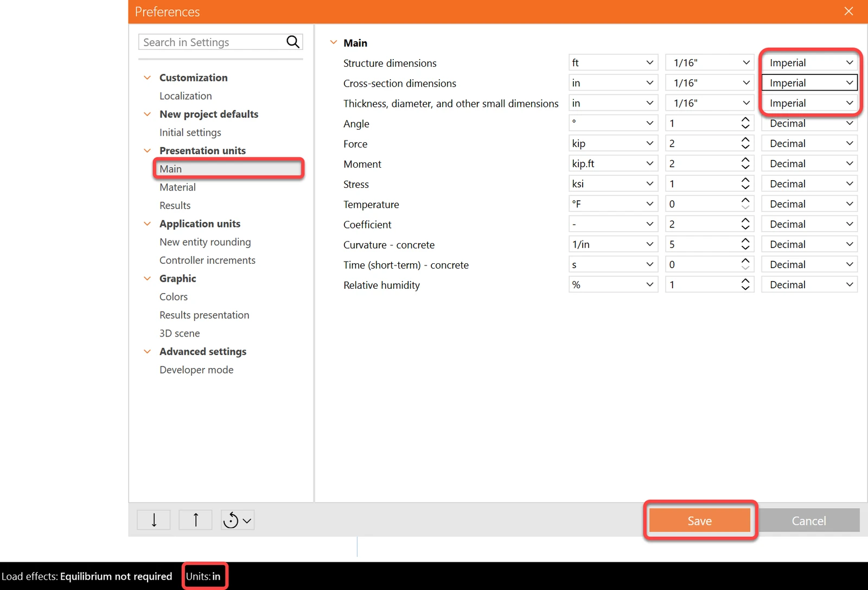
Task: Adjust Angle precision stepper
Action: [x=745, y=123]
